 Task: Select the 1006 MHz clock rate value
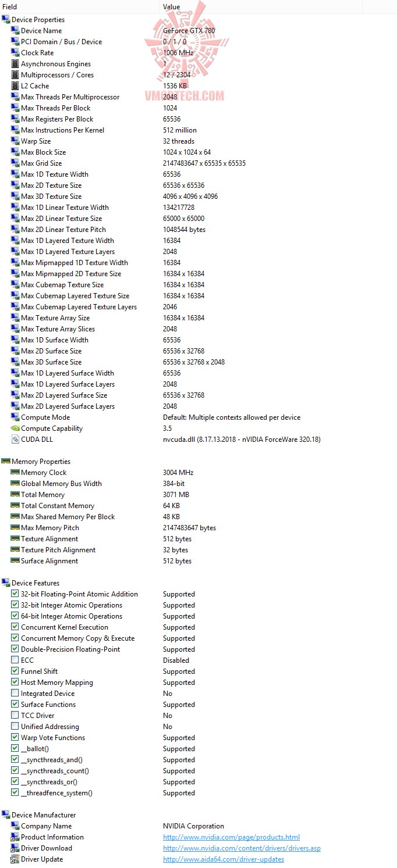click(179, 53)
